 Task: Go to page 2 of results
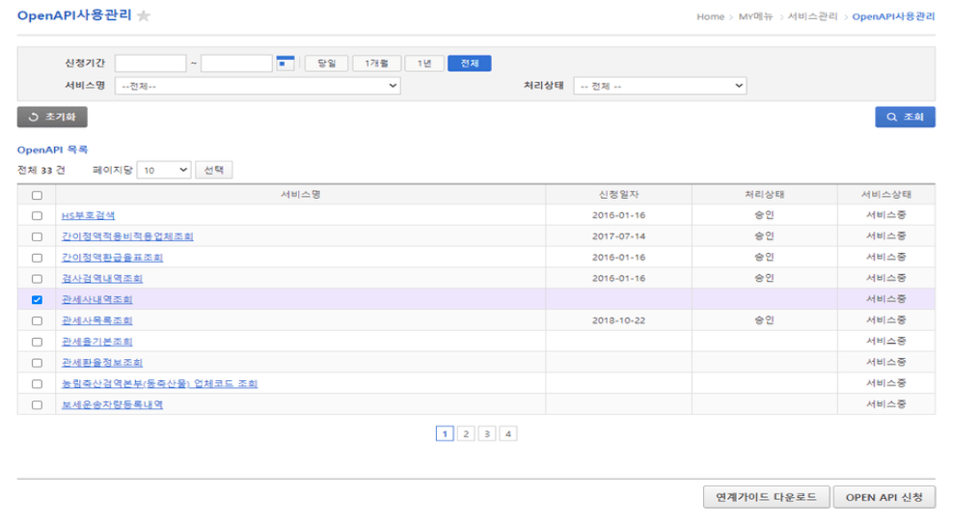[x=466, y=434]
